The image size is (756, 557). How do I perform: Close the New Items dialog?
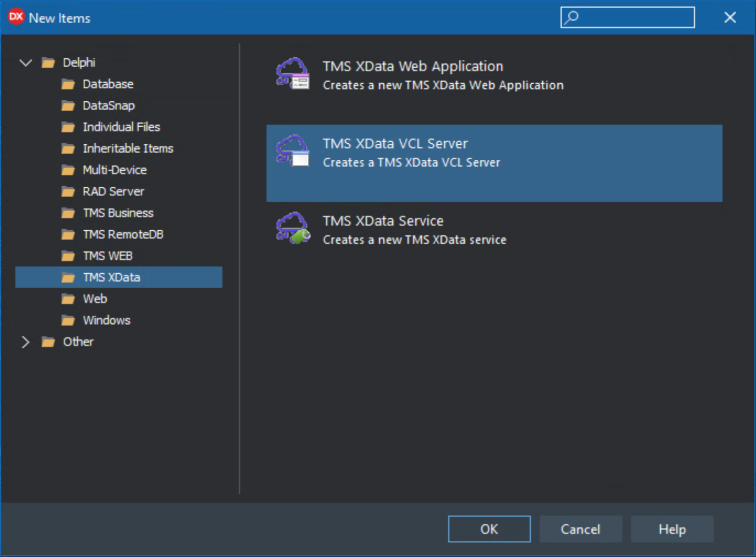730,18
